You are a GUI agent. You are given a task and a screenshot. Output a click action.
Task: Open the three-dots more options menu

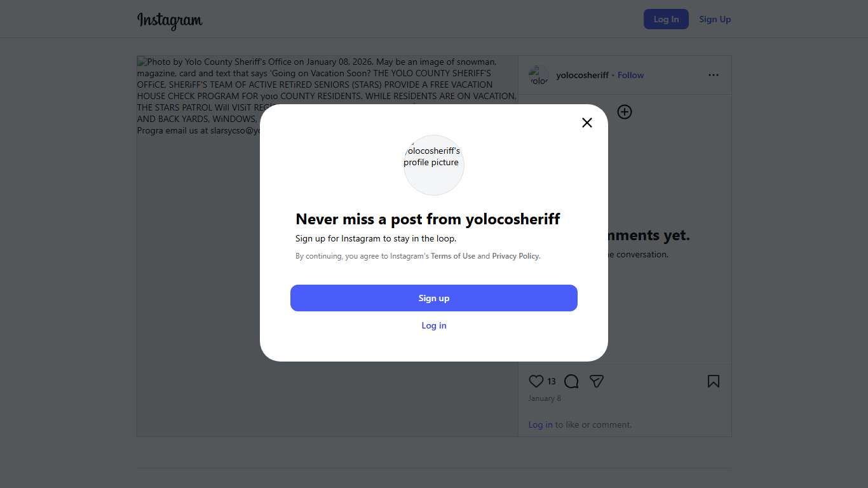coord(714,75)
